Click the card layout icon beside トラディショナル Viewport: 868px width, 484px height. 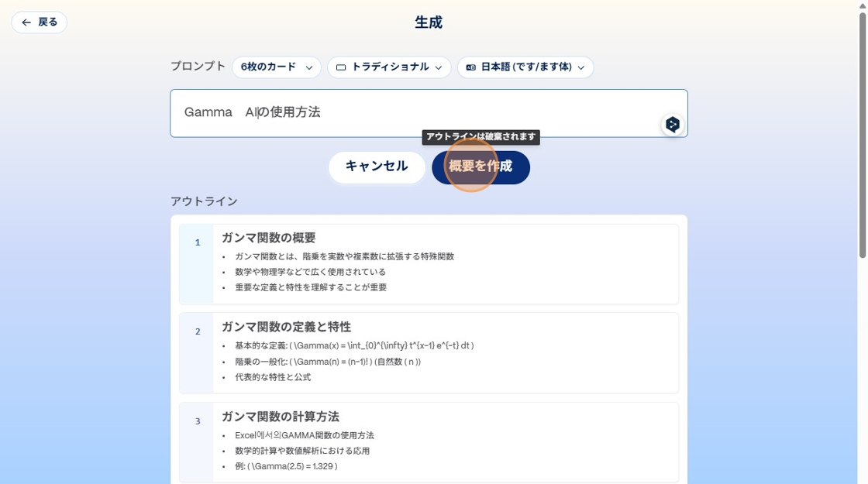[341, 67]
